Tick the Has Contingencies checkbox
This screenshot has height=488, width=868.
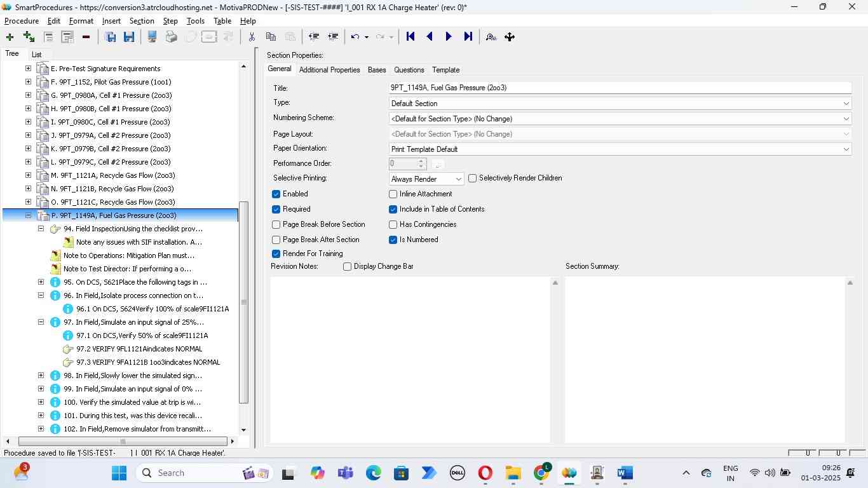[393, 224]
